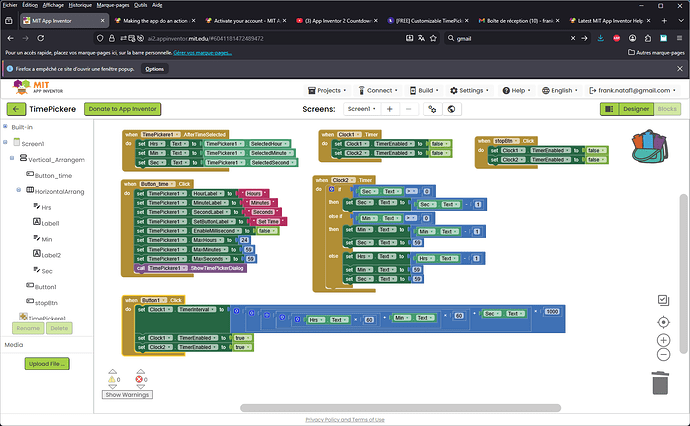The height and width of the screenshot is (426, 690).
Task: Remove the current screen with minus icon
Action: 411,109
